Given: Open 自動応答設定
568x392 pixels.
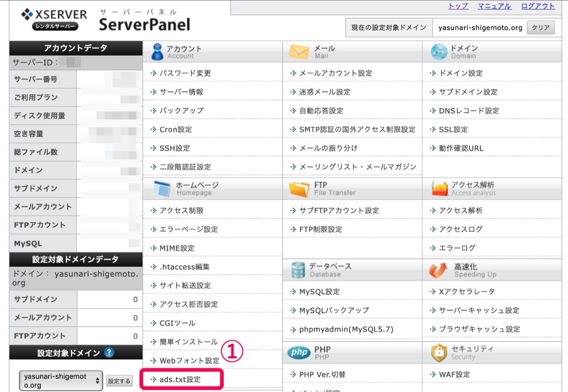Looking at the screenshot, I should [321, 110].
